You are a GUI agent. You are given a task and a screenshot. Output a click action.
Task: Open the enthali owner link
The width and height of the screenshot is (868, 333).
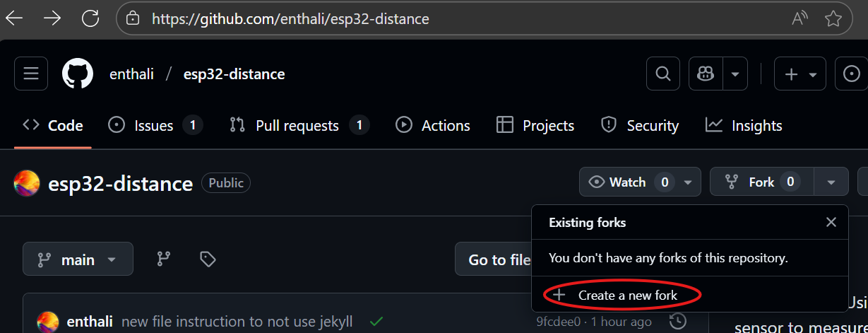tap(131, 74)
